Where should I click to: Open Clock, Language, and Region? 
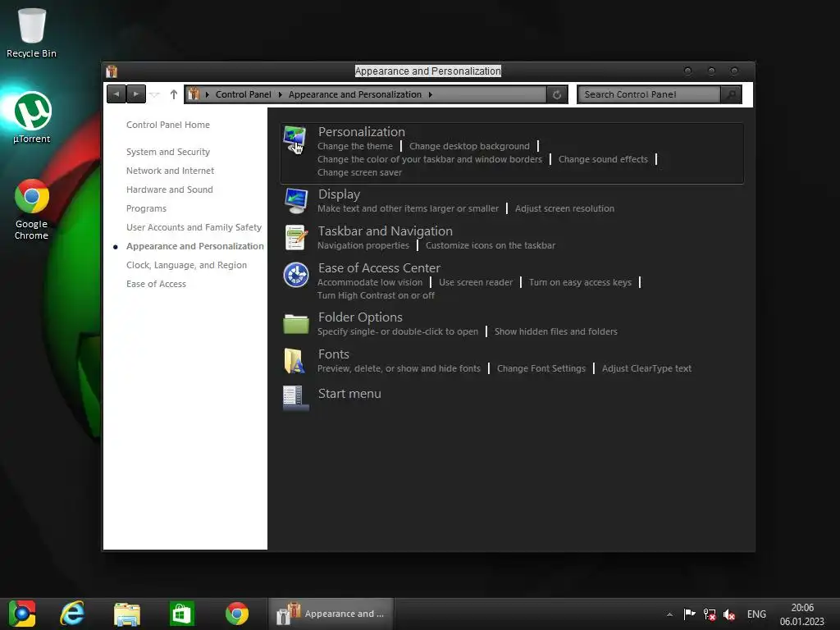click(186, 265)
